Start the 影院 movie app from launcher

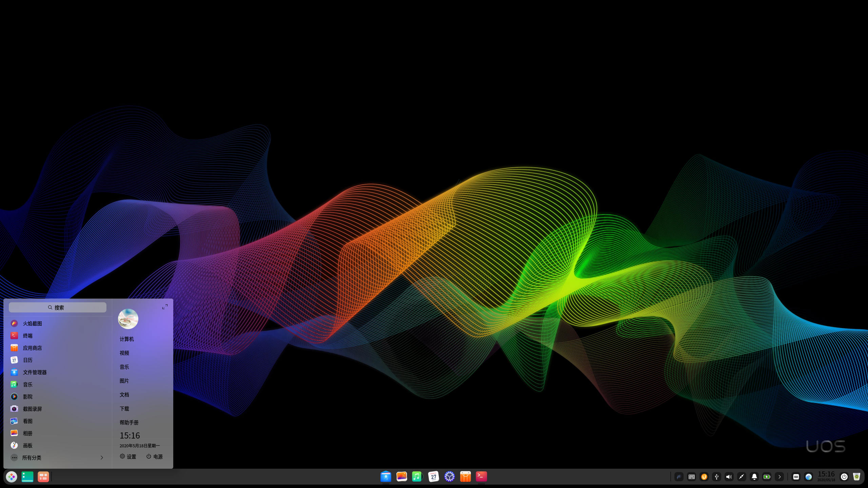(x=28, y=396)
